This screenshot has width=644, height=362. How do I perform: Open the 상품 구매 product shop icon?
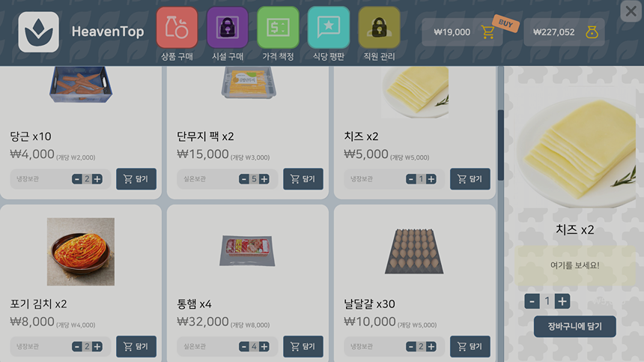click(177, 28)
